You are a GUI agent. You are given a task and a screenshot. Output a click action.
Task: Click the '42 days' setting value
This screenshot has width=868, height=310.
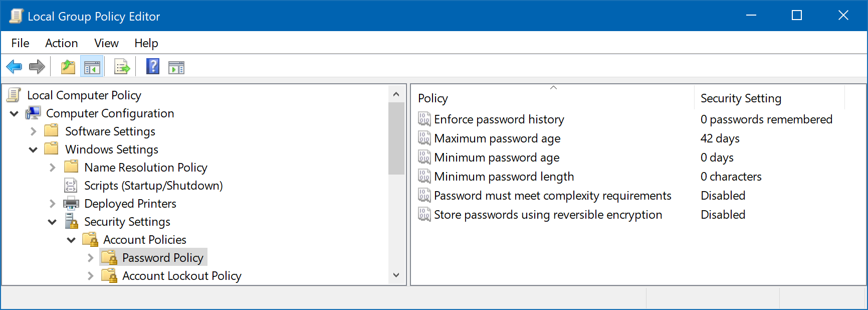720,138
